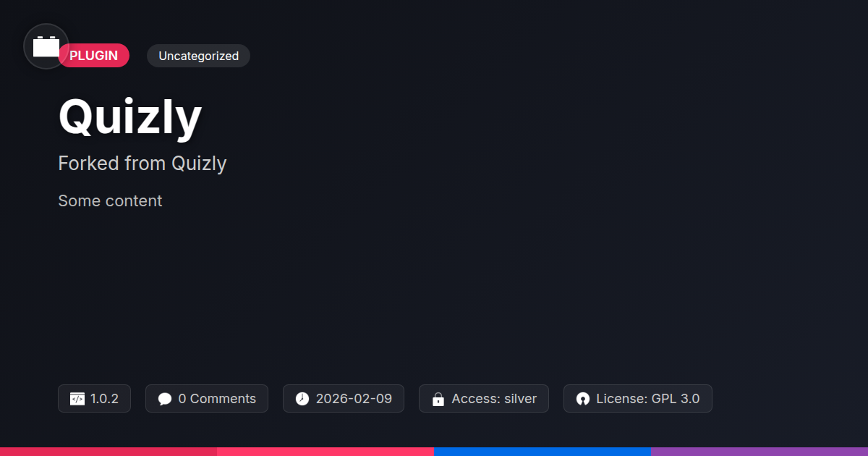Click the padlock icon beside Access: silver
Viewport: 868px width, 456px height.
point(438,399)
